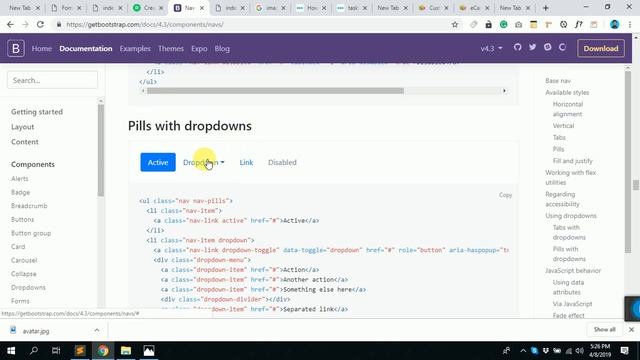Click the Link pill in example
640x360 pixels.
(246, 162)
